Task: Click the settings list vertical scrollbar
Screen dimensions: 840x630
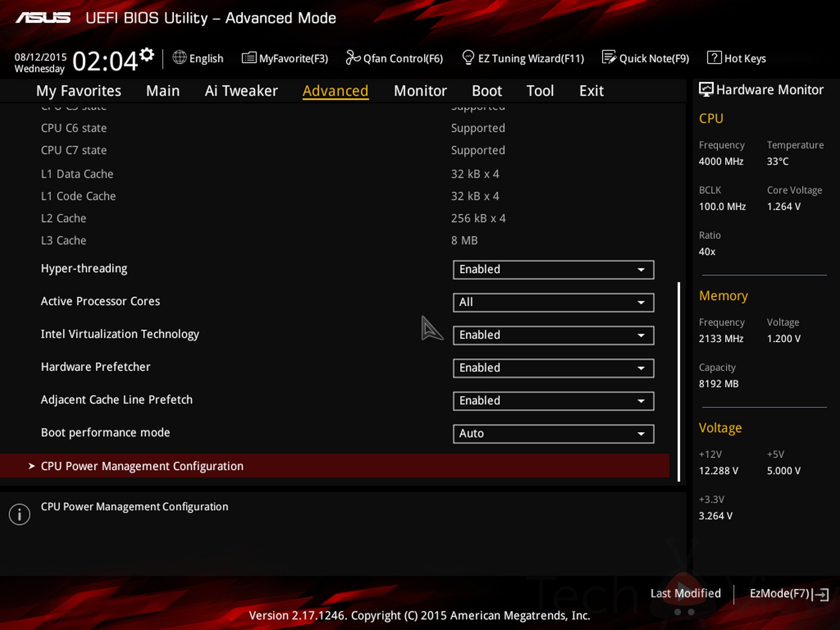Action: [x=679, y=382]
